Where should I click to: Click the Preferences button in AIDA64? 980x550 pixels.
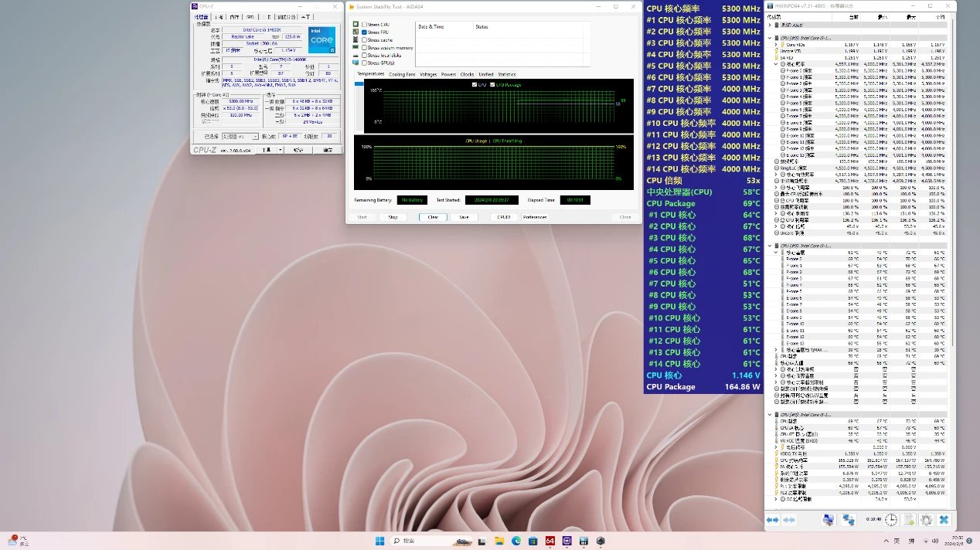(534, 217)
